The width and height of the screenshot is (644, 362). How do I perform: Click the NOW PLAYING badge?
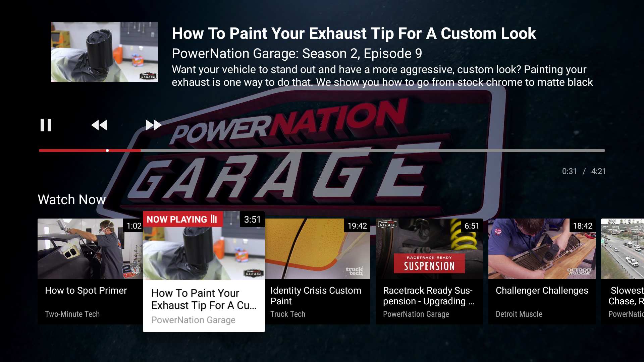coord(183,219)
